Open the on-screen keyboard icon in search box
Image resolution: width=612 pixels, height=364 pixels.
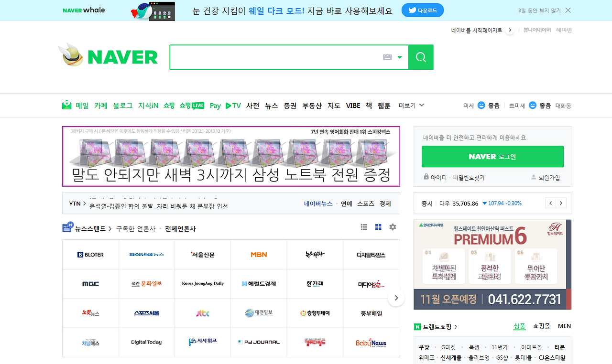click(x=387, y=57)
